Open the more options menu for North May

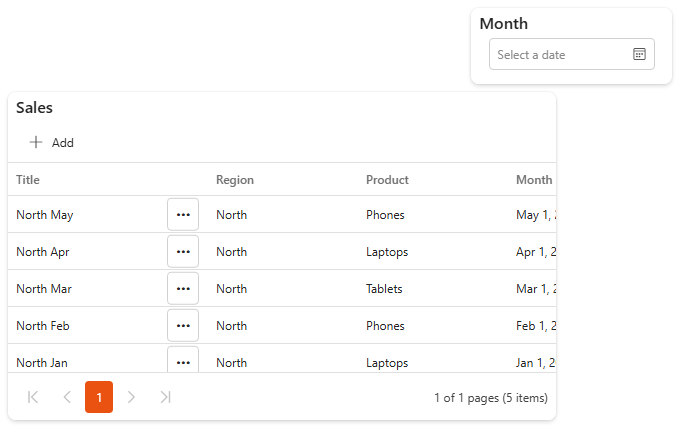[183, 214]
